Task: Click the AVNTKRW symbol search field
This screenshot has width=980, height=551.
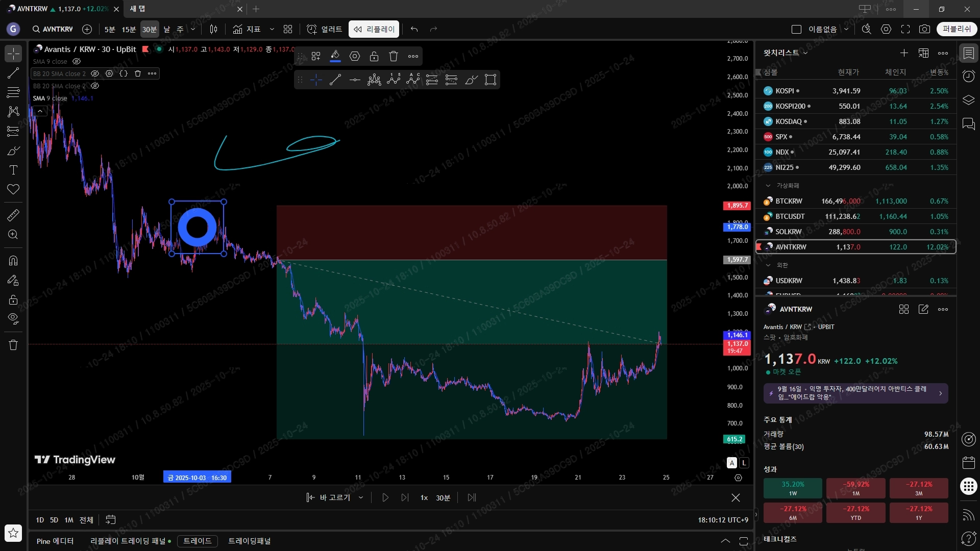Action: 52,29
